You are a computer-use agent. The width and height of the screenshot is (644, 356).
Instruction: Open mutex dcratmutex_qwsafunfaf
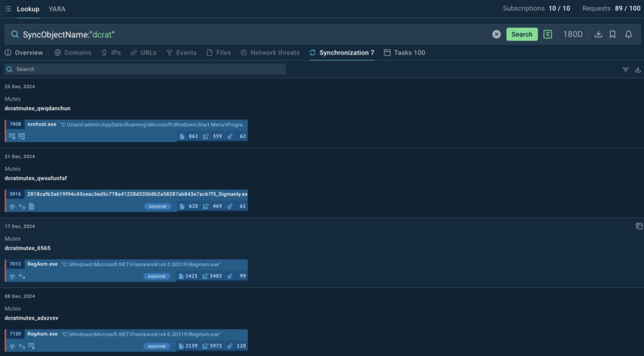[35, 178]
